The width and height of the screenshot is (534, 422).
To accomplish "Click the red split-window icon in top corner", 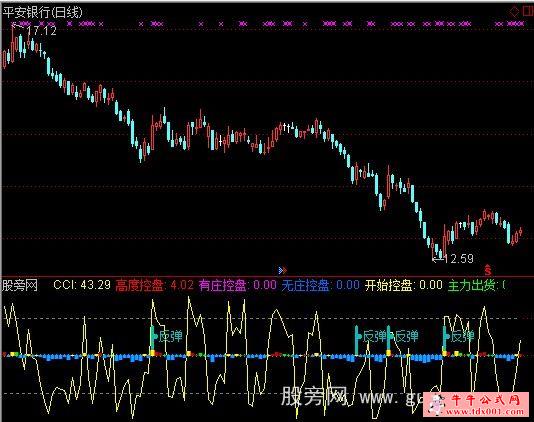I will click(528, 12).
